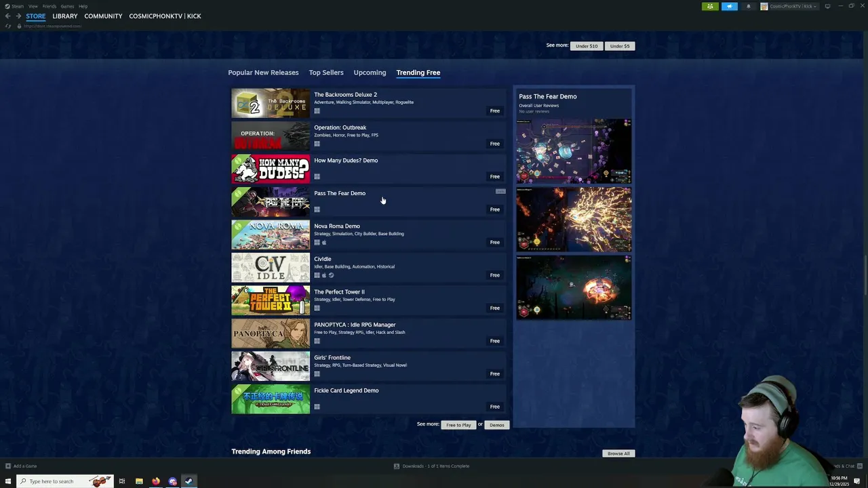The width and height of the screenshot is (868, 488).
Task: Open Firefox from the taskbar
Action: coord(156,481)
